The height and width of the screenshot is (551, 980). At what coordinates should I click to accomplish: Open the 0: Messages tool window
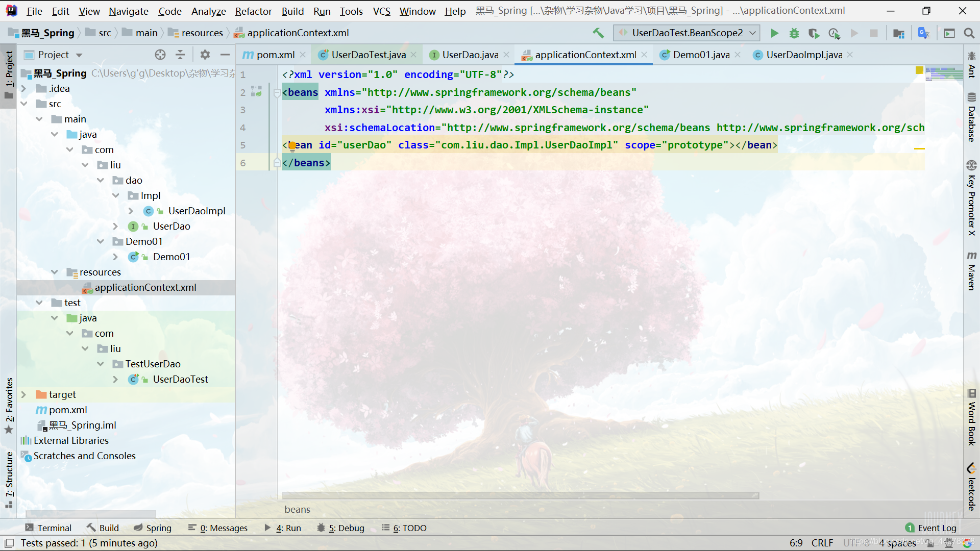(218, 528)
